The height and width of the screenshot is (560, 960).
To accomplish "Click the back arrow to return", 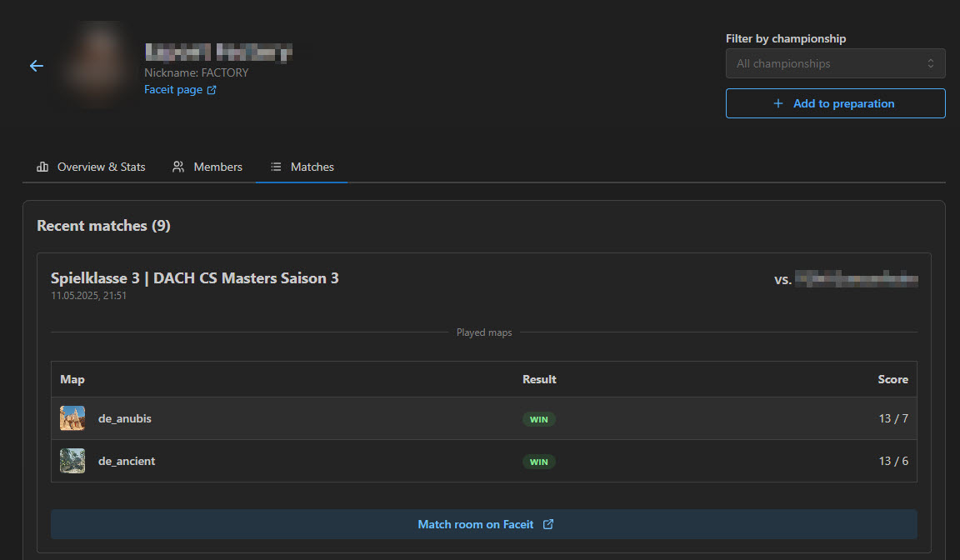I will 36,65.
